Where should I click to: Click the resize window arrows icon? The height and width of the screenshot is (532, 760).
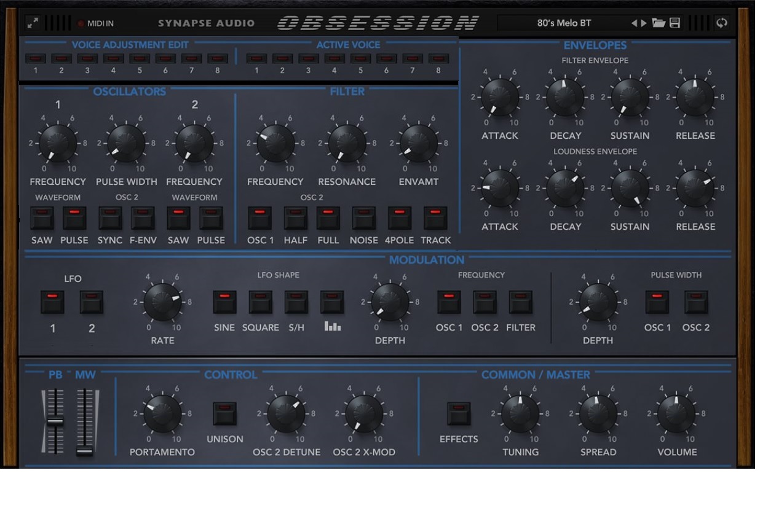click(x=33, y=23)
